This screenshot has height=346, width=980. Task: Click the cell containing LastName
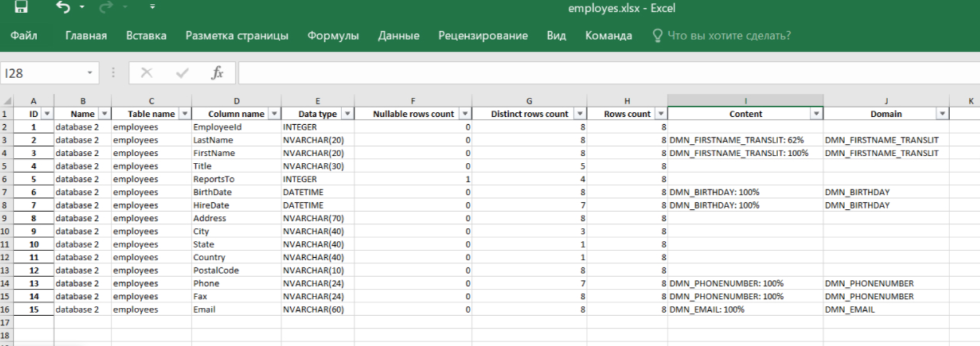pyautogui.click(x=236, y=140)
